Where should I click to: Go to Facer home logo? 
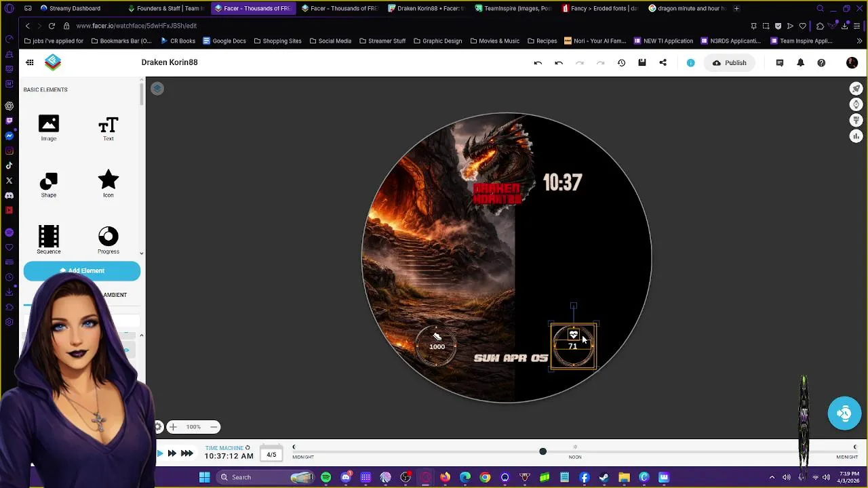pos(53,62)
